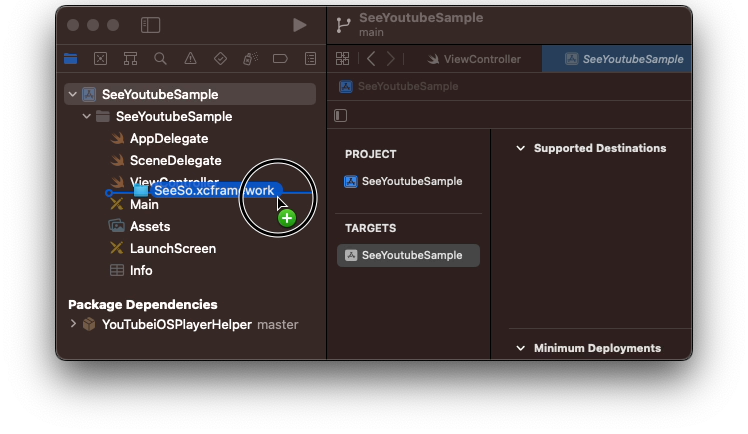
Task: Select the AppDelegate file
Action: tap(169, 139)
